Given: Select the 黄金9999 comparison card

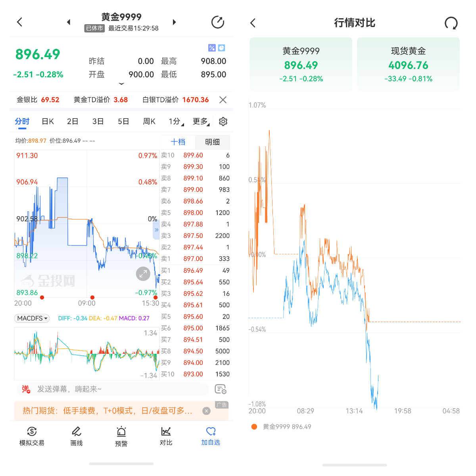Looking at the screenshot, I should (301, 64).
